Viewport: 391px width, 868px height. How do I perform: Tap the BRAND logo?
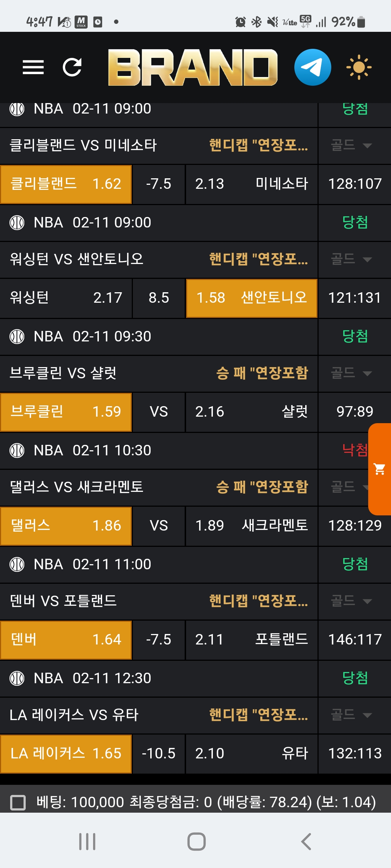point(193,67)
